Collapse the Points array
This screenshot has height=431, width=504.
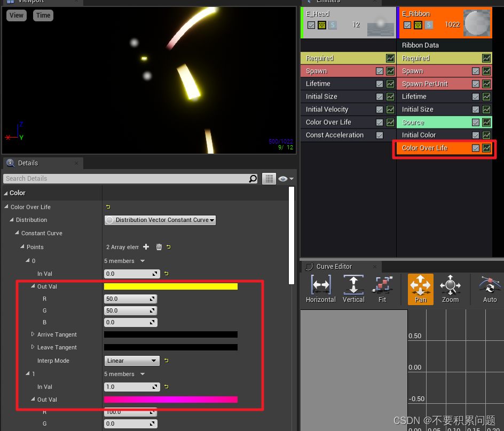[22, 246]
